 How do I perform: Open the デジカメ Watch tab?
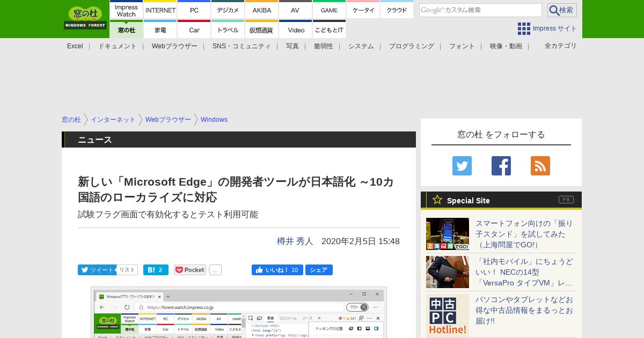click(228, 10)
